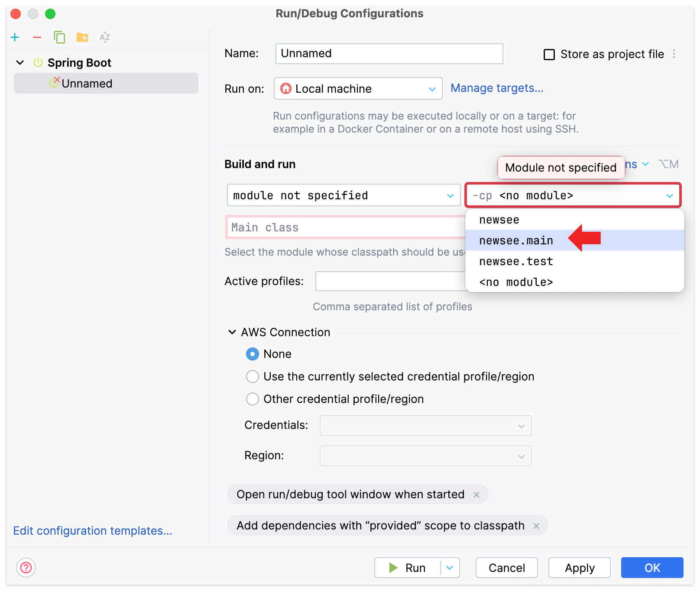The width and height of the screenshot is (700, 591).
Task: Copy the selected configuration
Action: coord(59,37)
